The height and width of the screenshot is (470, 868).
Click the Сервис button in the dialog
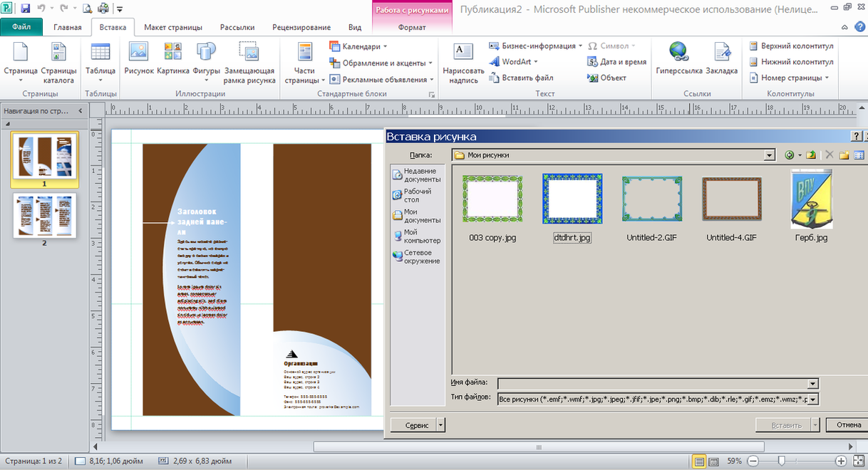417,425
